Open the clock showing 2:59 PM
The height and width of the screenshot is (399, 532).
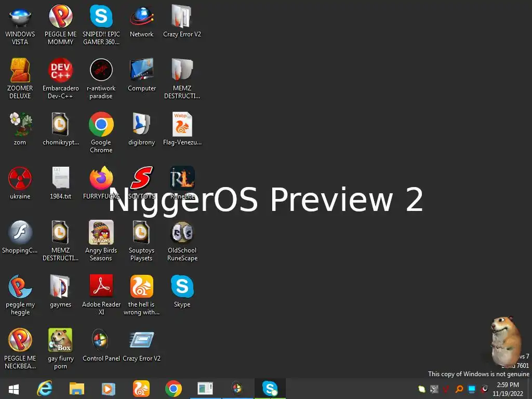coord(508,389)
